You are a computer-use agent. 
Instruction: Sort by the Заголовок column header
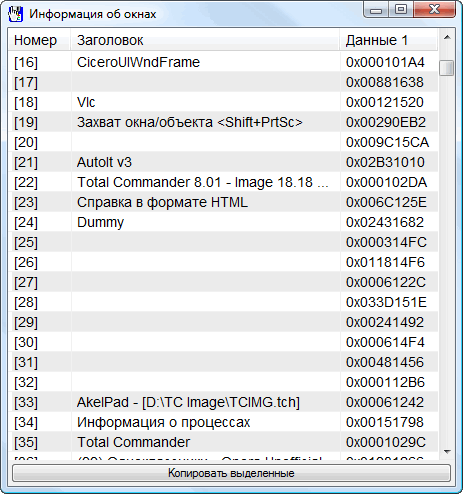click(x=205, y=40)
